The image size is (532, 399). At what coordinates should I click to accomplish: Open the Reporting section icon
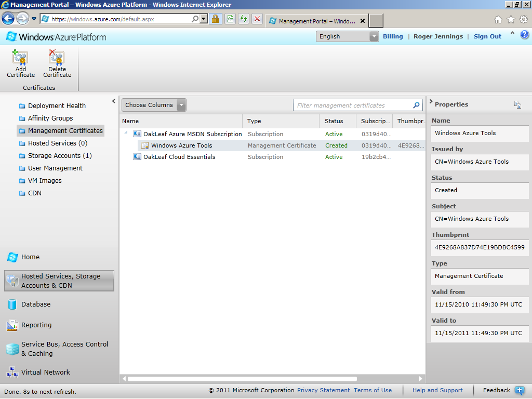12,325
